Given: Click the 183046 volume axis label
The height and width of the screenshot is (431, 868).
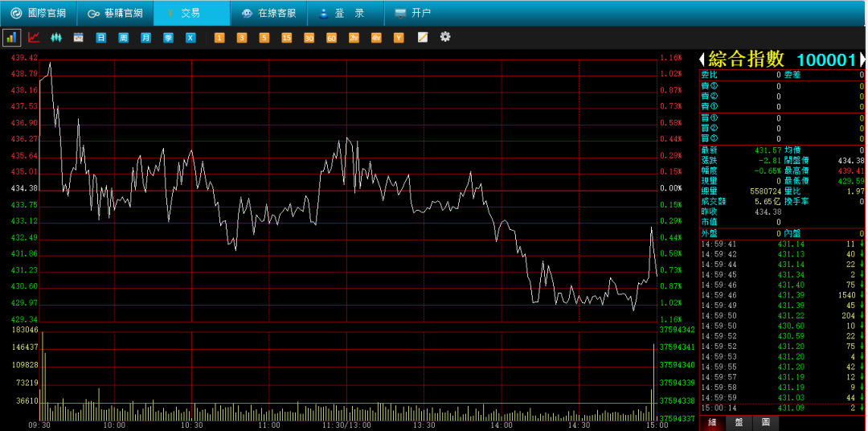Looking at the screenshot, I should pyautogui.click(x=24, y=330).
